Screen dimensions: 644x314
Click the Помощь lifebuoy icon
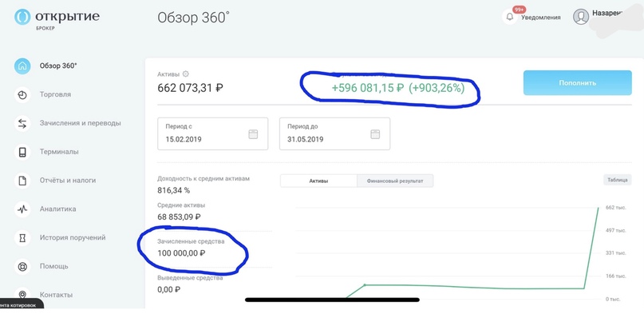[22, 266]
